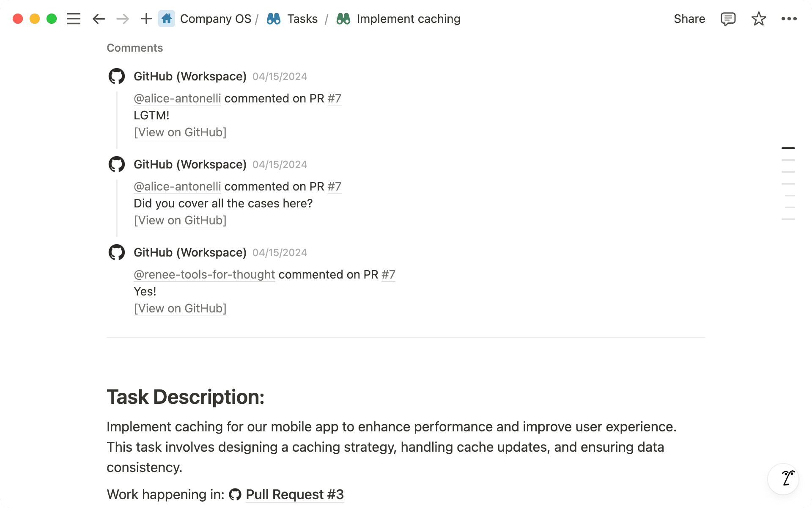The width and height of the screenshot is (812, 508).
Task: Expand the navigation forward arrow
Action: click(122, 19)
